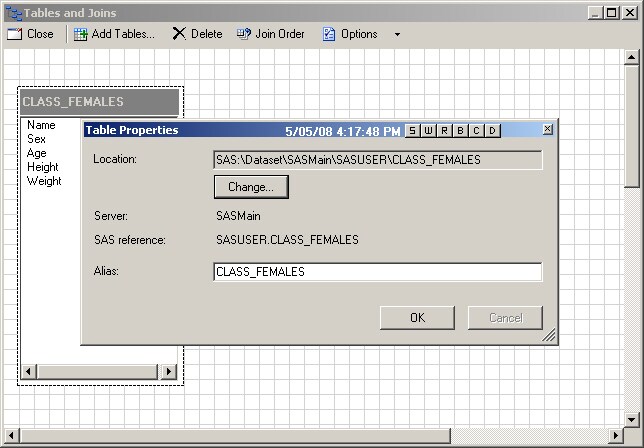Expand the toolbar overflow dropdown arrow
The image size is (644, 448).
click(x=397, y=34)
